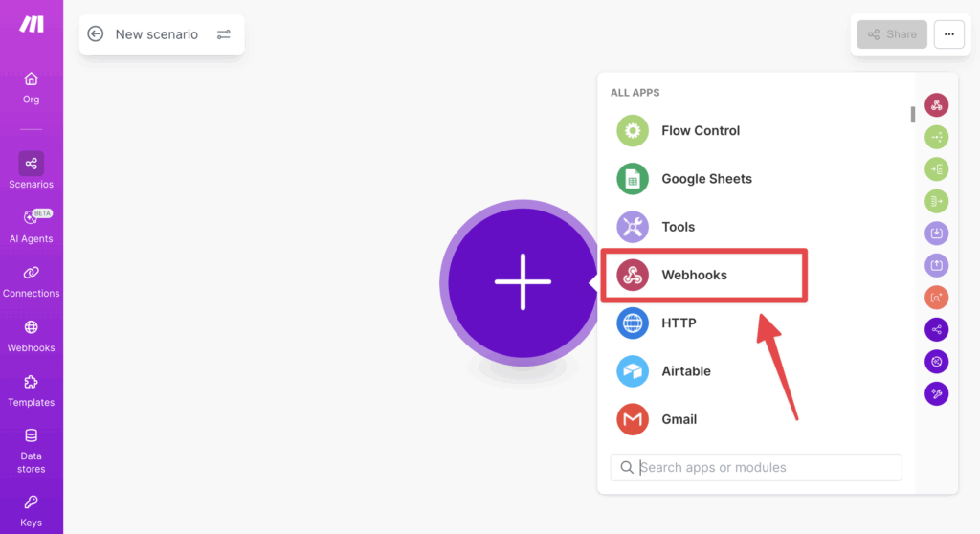Click dark purple share-nodes shortcut icon
The image size is (980, 534).
[936, 329]
